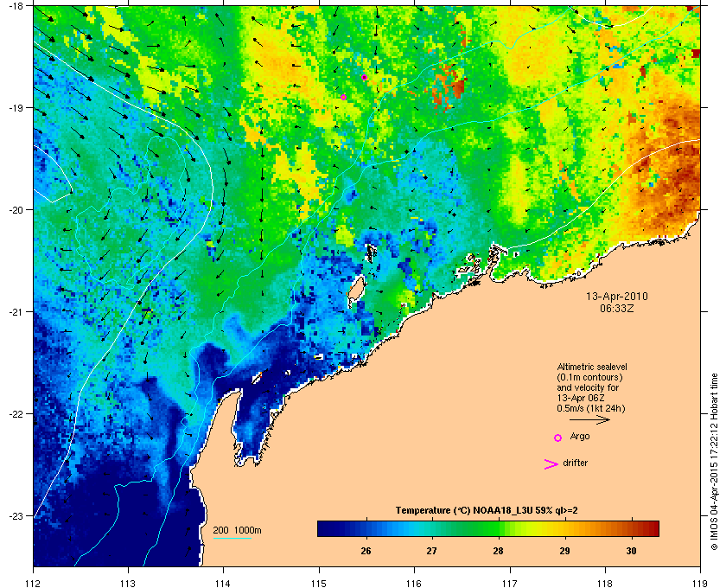
Task: Click the "drifter" legend label
Action: (575, 463)
